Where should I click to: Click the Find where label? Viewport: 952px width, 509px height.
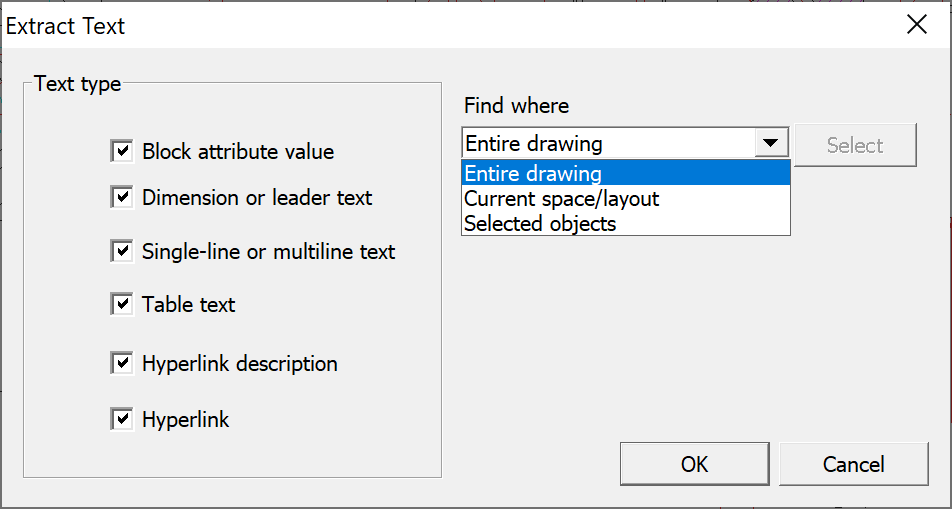516,105
